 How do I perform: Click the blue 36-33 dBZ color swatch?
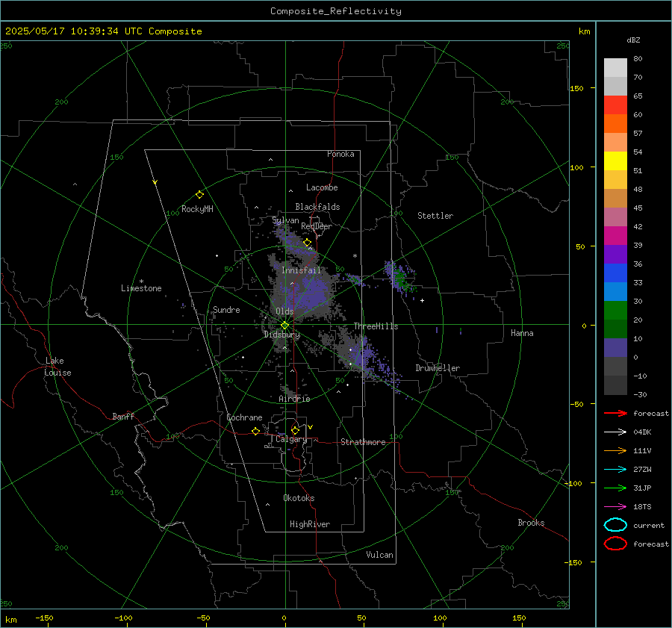click(x=615, y=273)
